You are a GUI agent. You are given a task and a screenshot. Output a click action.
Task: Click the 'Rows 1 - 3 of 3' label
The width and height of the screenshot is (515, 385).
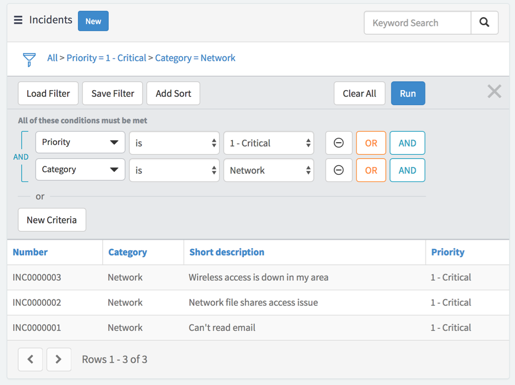115,359
